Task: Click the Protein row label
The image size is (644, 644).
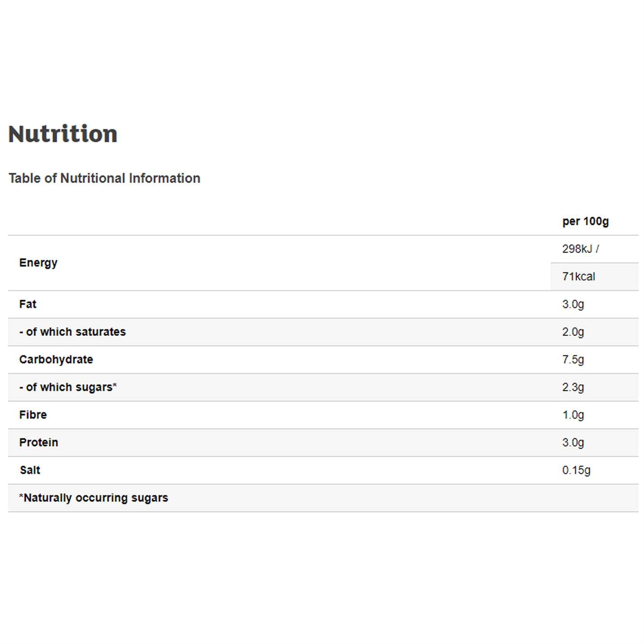Action: [x=39, y=443]
